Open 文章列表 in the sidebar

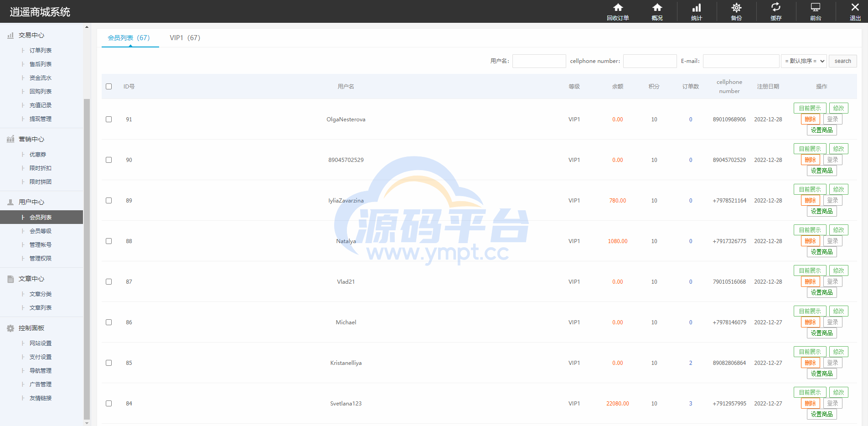tap(41, 307)
